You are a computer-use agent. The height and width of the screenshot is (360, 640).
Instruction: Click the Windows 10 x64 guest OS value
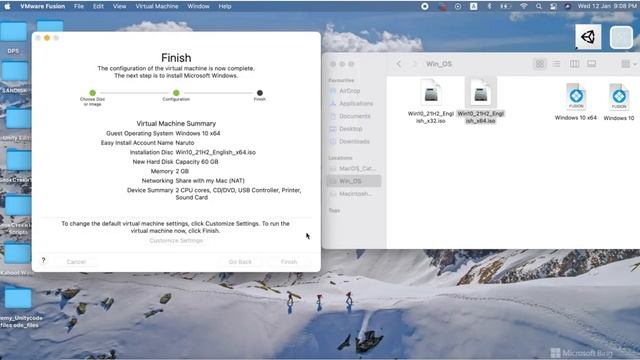click(198, 133)
